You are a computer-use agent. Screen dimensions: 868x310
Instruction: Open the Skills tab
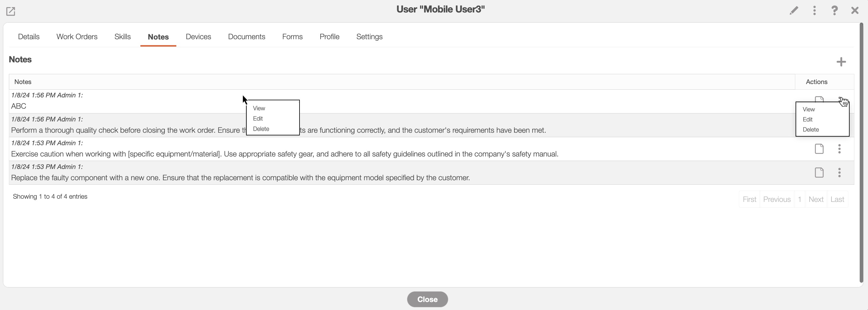click(122, 37)
